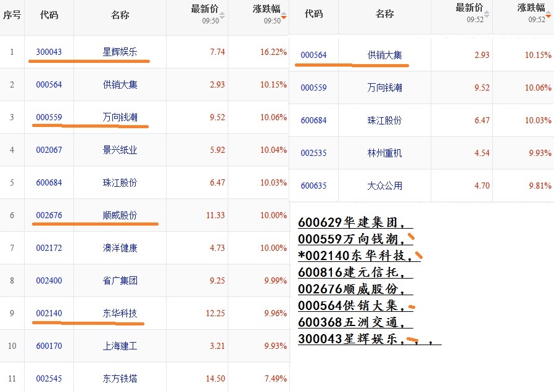The height and width of the screenshot is (392, 554).
Task: Sort right table by 最新价 arrows
Action: pos(487,14)
